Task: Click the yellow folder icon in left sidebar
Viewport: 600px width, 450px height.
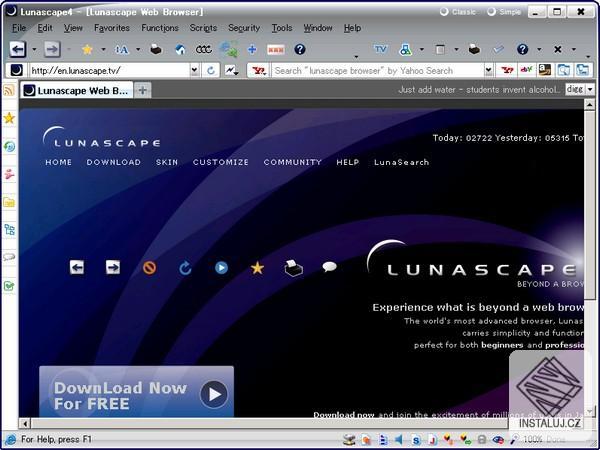Action: pyautogui.click(x=9, y=202)
